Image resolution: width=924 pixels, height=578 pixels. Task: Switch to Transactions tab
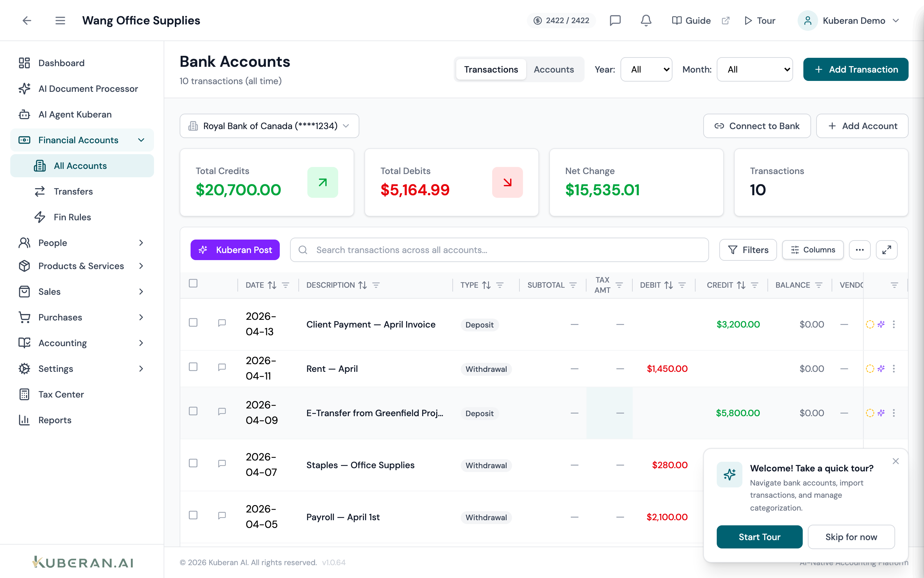tap(491, 69)
